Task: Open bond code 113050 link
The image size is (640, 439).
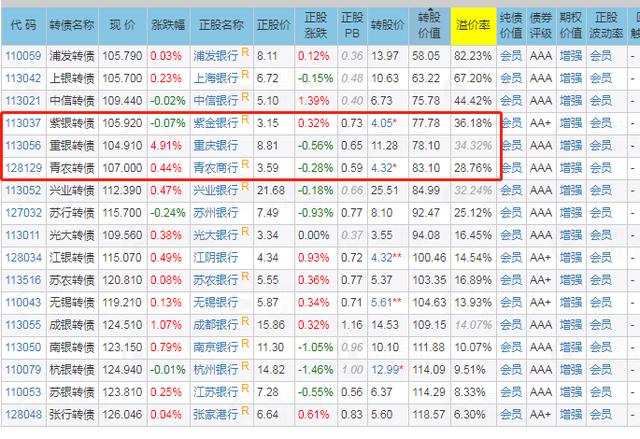Action: click(23, 347)
